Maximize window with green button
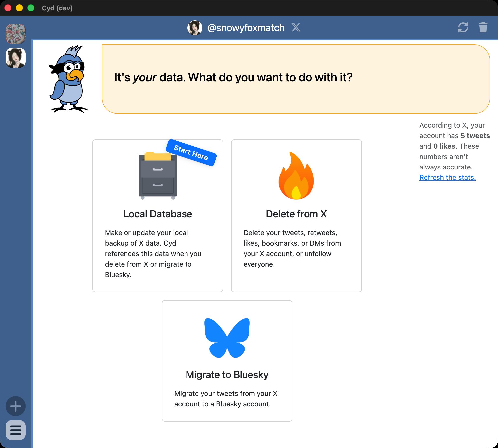 pos(31,8)
